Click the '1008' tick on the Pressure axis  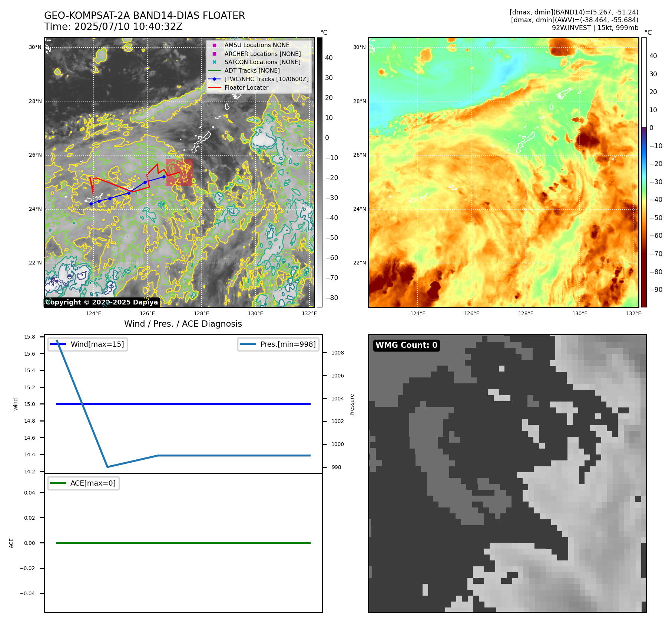(338, 353)
